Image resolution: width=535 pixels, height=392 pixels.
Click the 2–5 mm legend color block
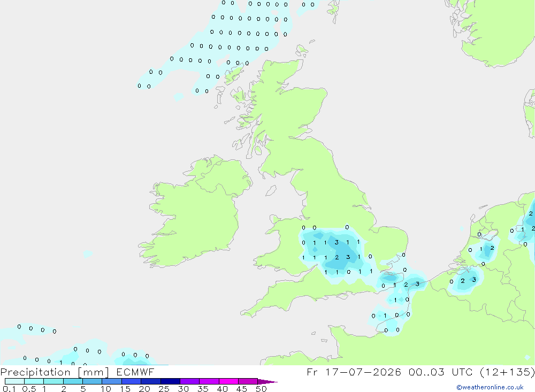(73, 381)
